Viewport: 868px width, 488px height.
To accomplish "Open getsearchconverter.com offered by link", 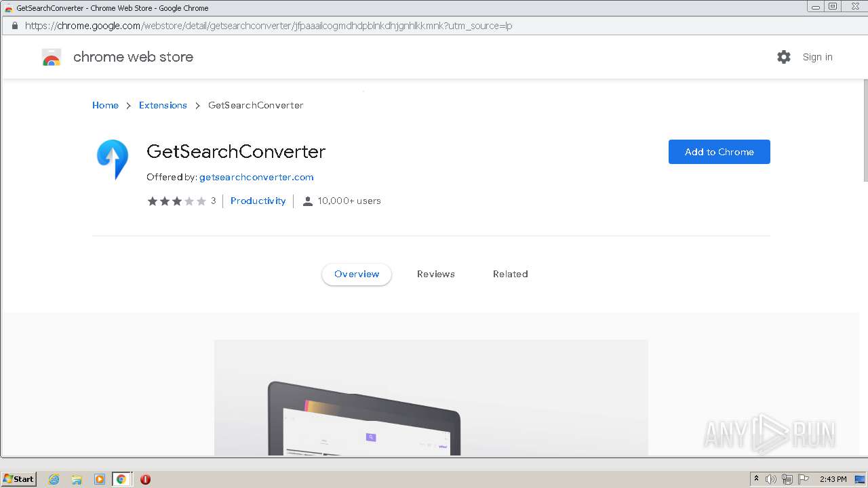I will 256,177.
